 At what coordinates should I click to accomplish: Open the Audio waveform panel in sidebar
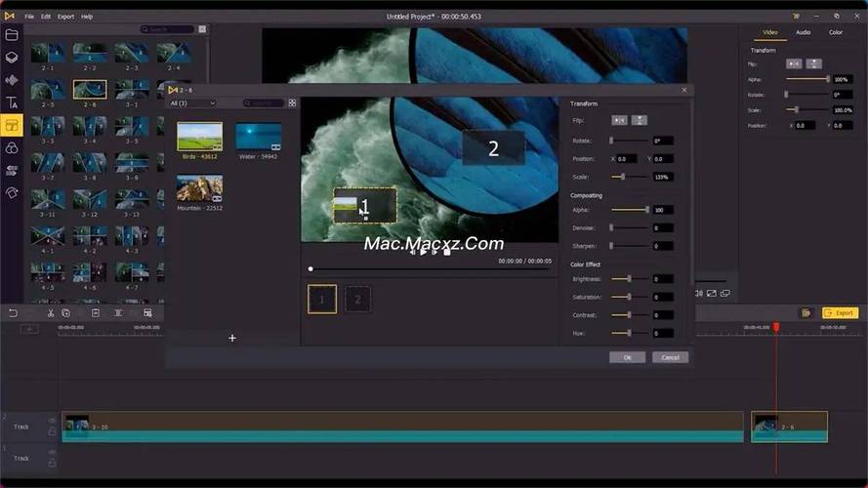(x=12, y=80)
